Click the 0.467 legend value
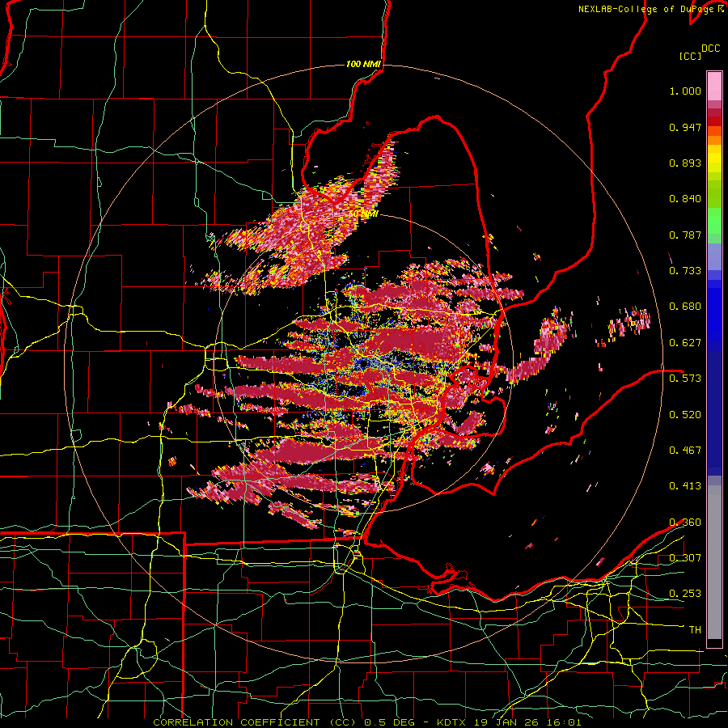 coord(685,450)
